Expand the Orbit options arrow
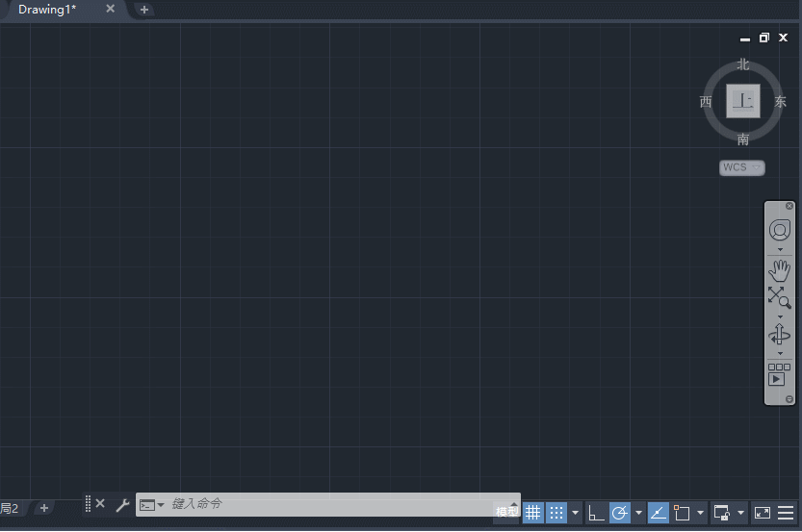This screenshot has width=802, height=532. tap(780, 354)
